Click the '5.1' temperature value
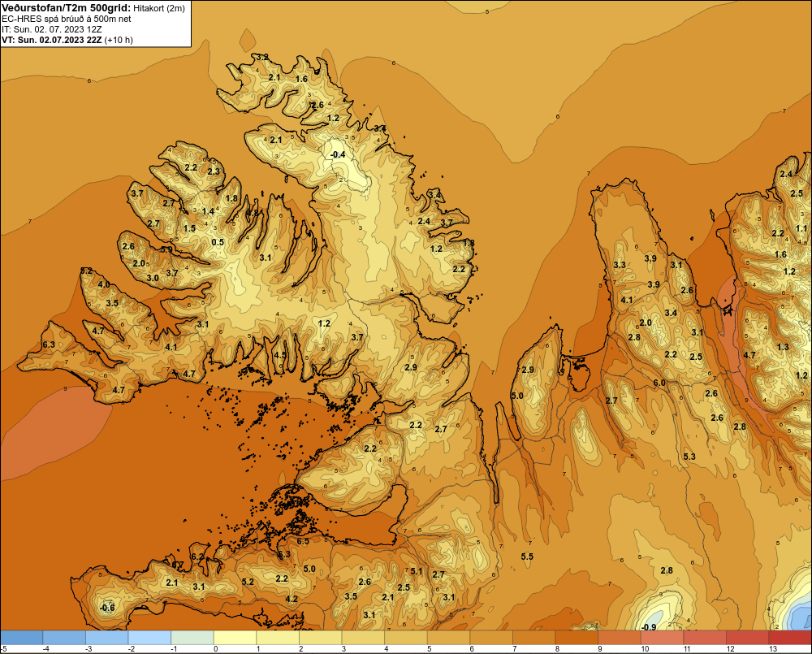The height and width of the screenshot is (654, 812). (417, 572)
